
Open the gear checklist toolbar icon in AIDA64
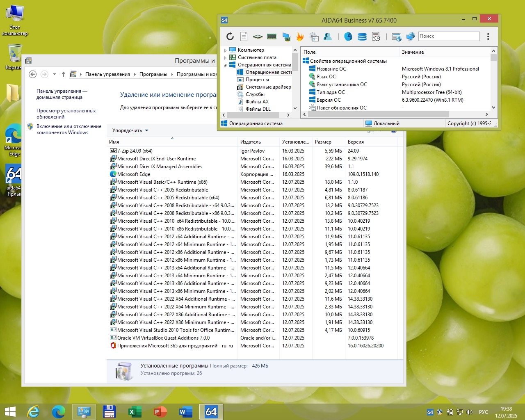(314, 37)
